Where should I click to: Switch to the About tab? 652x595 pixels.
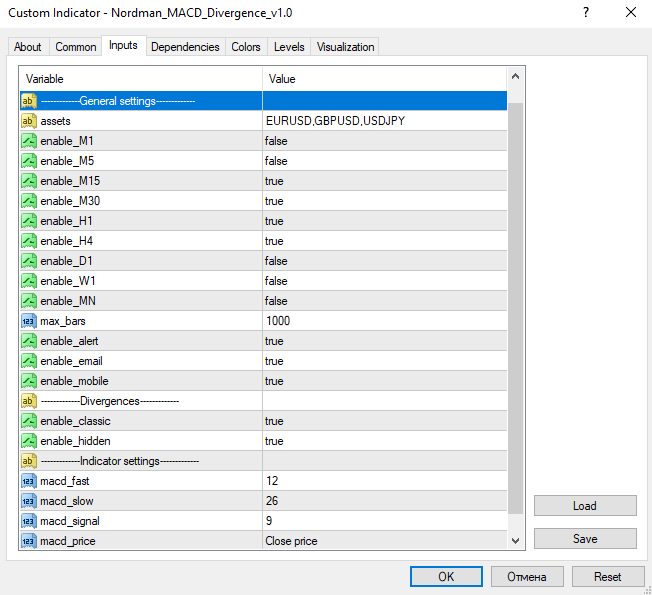(28, 47)
